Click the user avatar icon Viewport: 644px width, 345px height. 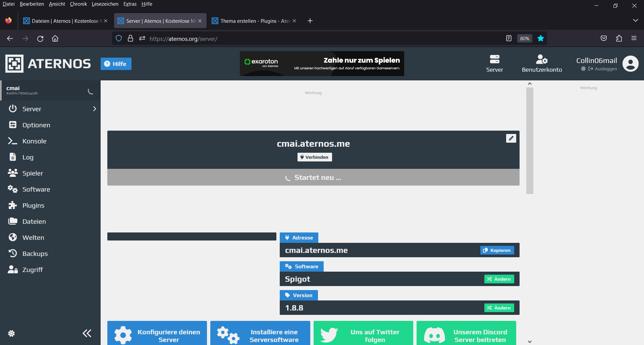coord(631,64)
